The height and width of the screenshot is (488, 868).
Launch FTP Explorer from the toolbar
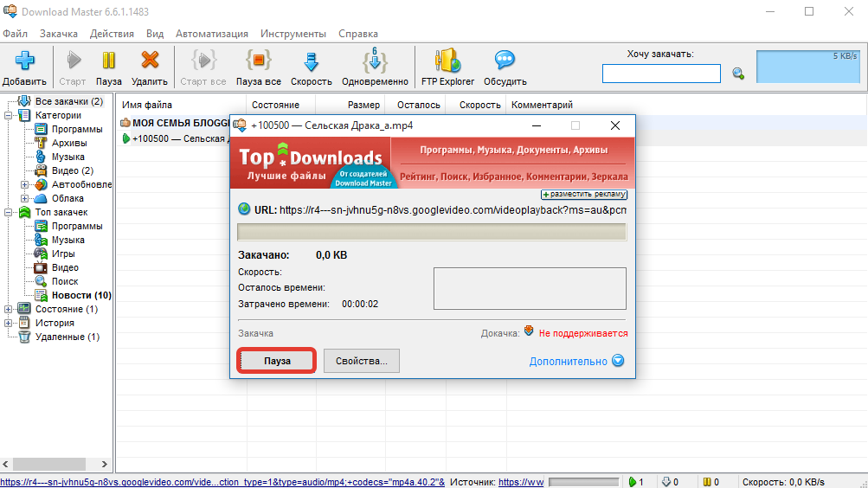tap(447, 61)
